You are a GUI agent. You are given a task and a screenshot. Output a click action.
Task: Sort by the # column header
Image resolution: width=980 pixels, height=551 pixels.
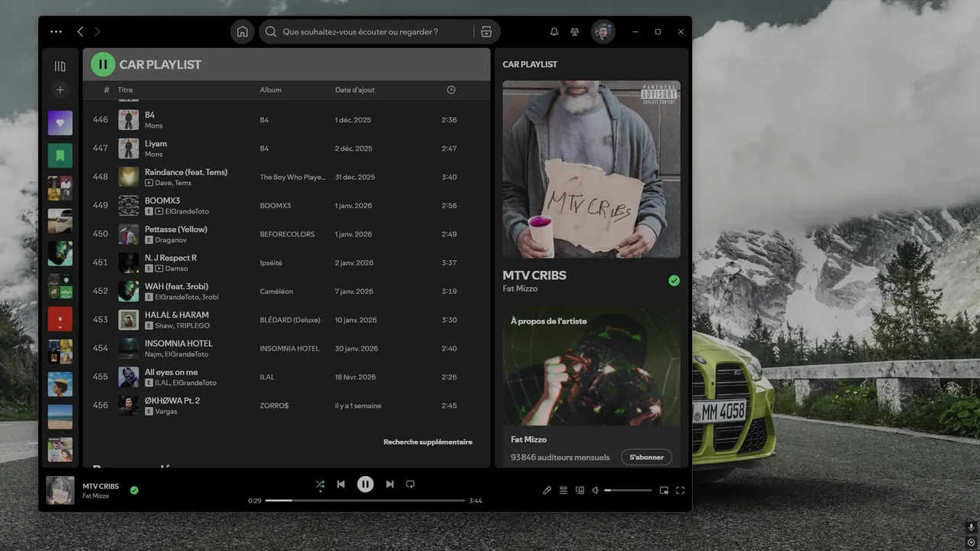pyautogui.click(x=106, y=90)
